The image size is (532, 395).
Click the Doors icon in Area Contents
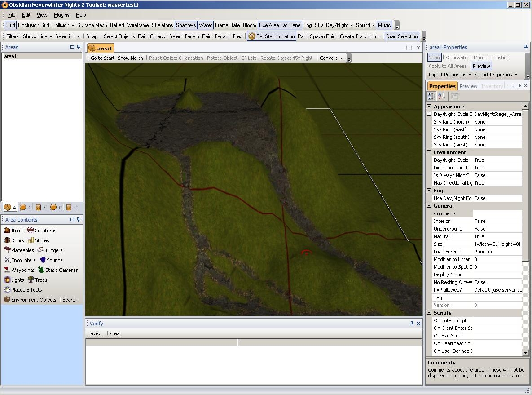pos(7,240)
